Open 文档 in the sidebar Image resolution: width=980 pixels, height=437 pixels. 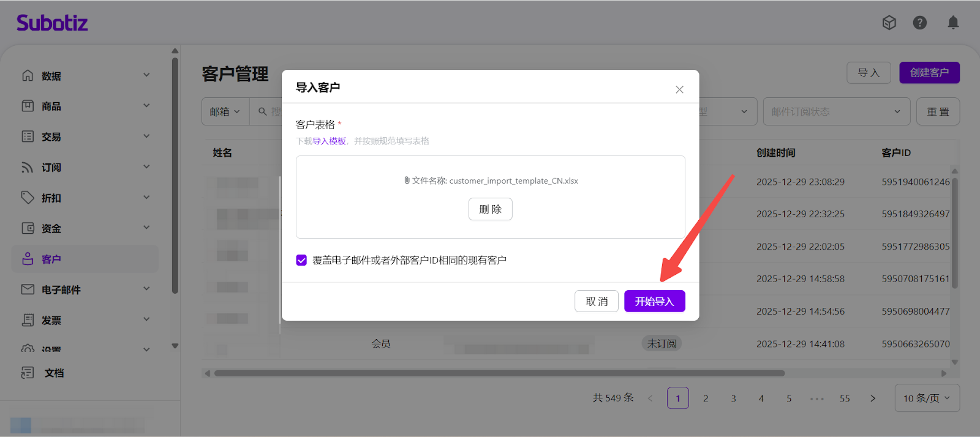[x=54, y=373]
